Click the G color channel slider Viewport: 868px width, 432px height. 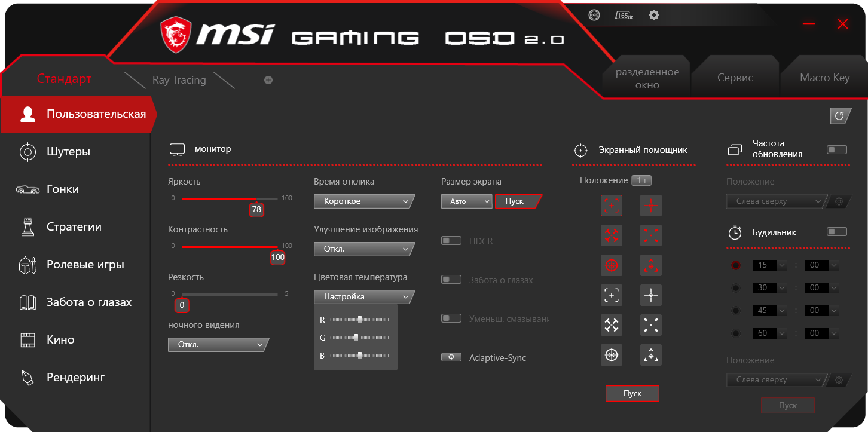[x=359, y=338]
